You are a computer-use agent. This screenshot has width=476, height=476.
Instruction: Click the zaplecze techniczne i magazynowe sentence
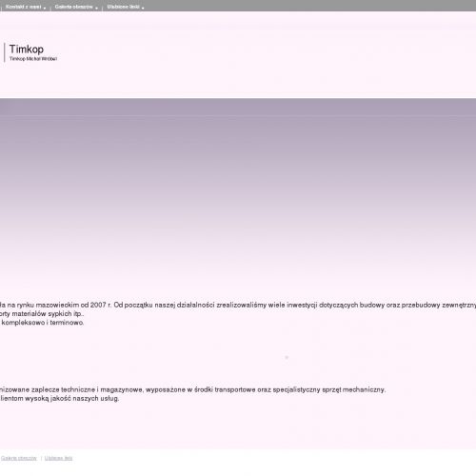[193, 389]
